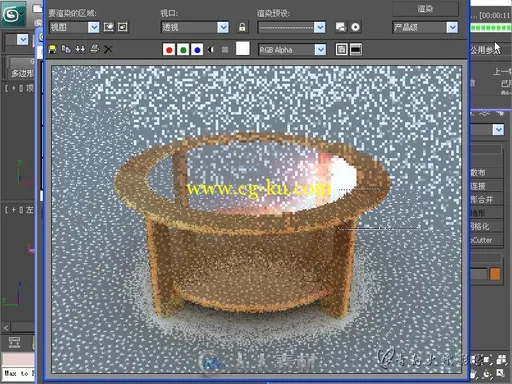Click the 渲染 render button
Screen dimensions: 512x384
[425, 9]
